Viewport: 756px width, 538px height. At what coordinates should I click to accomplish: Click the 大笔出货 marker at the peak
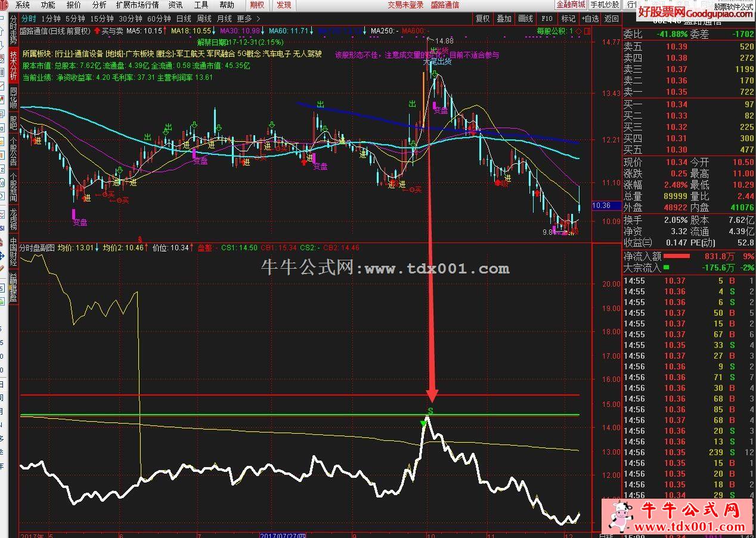(x=437, y=61)
